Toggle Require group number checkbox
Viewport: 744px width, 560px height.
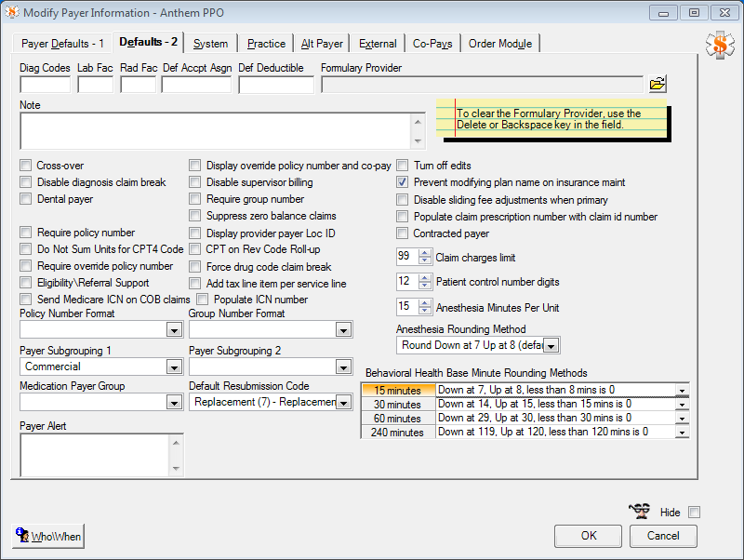point(194,199)
